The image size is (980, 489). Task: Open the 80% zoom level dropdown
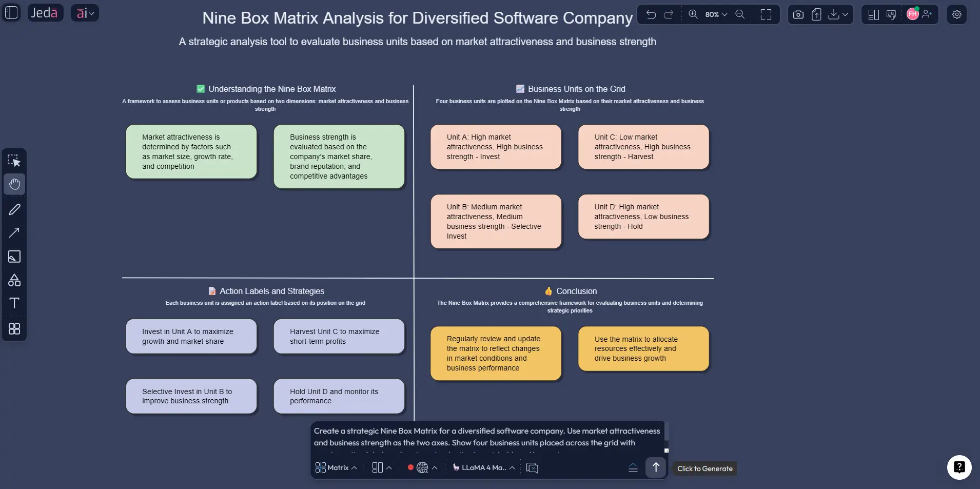(x=714, y=14)
